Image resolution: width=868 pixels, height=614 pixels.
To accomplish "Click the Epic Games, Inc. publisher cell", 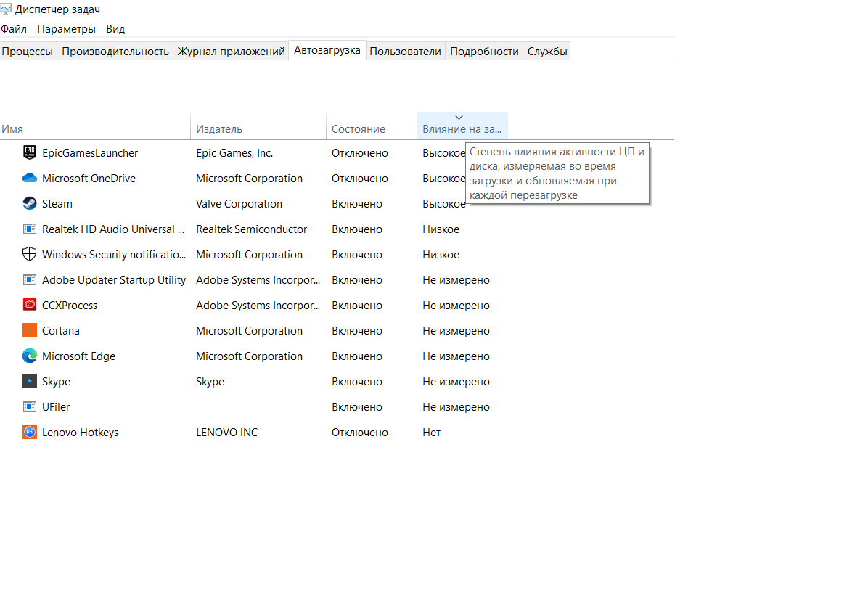I will 234,153.
